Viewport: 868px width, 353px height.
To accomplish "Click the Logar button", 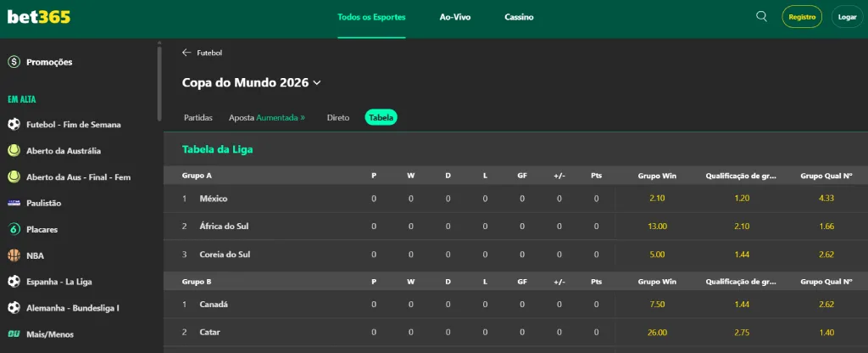I will coord(847,17).
